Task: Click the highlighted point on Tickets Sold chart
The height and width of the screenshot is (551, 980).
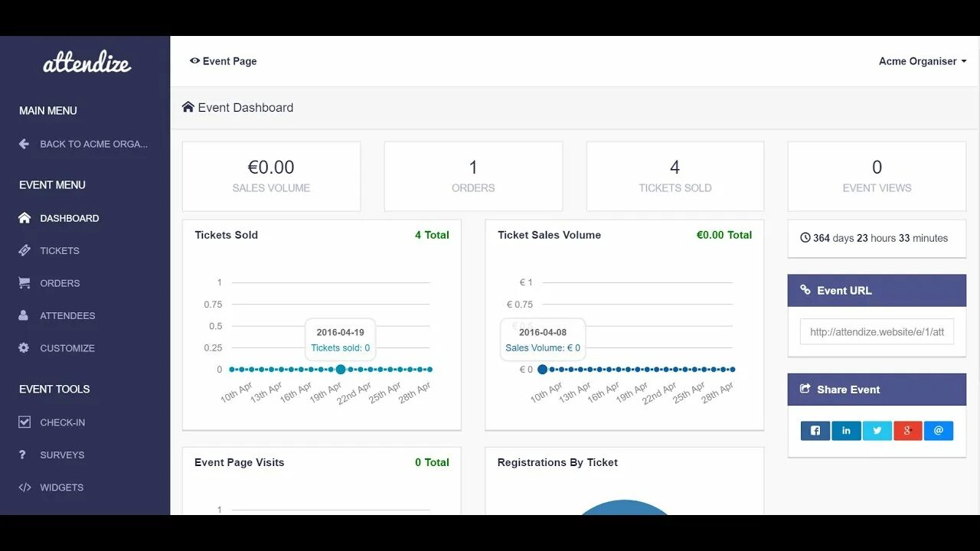Action: 341,369
